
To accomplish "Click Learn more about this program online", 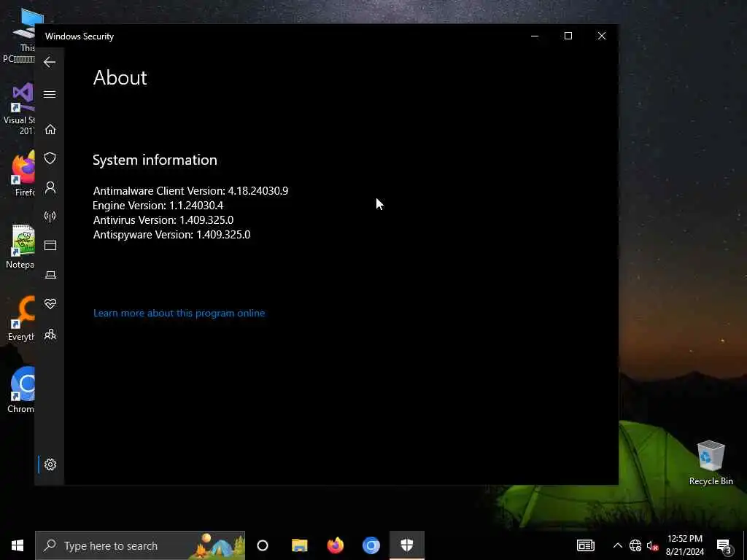I will (179, 313).
